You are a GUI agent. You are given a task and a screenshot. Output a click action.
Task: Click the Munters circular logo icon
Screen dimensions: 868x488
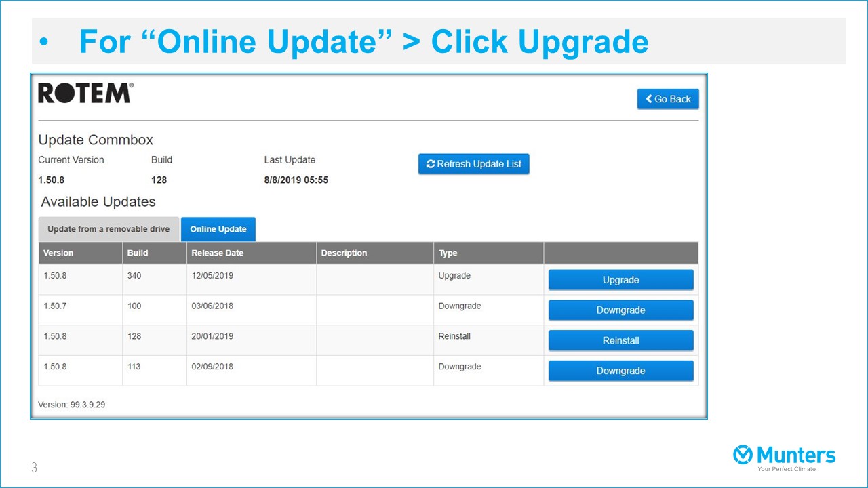(742, 455)
